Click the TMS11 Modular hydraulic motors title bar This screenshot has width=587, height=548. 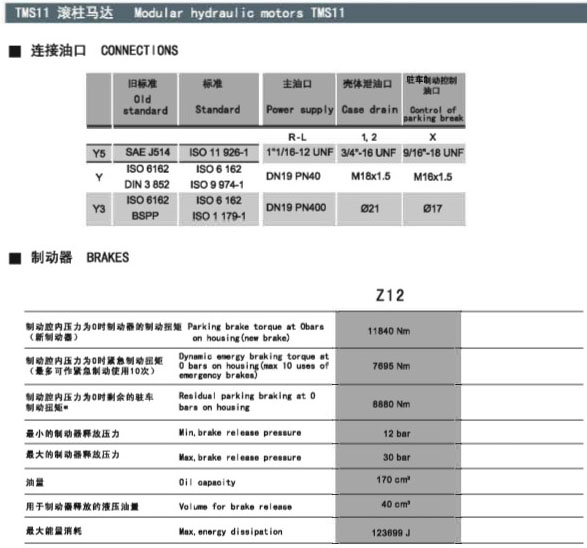tap(296, 13)
